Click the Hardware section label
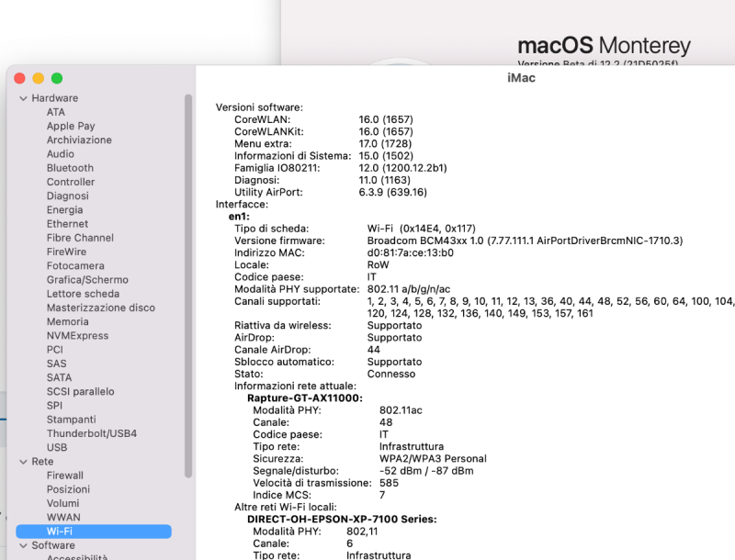The height and width of the screenshot is (560, 735). click(x=55, y=98)
